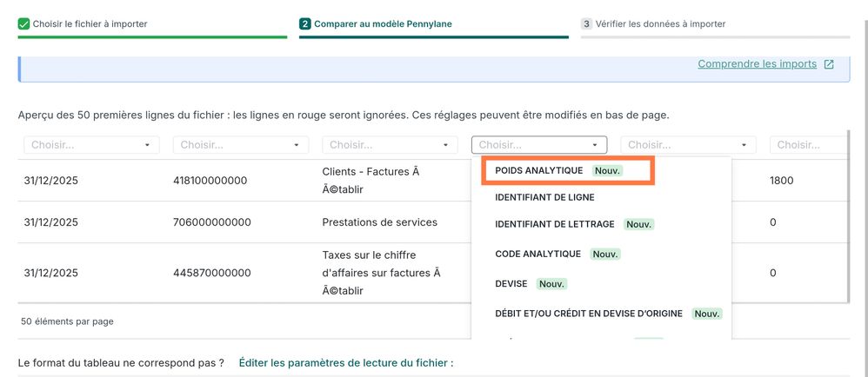Click the green checkmark icon of step one

tap(23, 24)
